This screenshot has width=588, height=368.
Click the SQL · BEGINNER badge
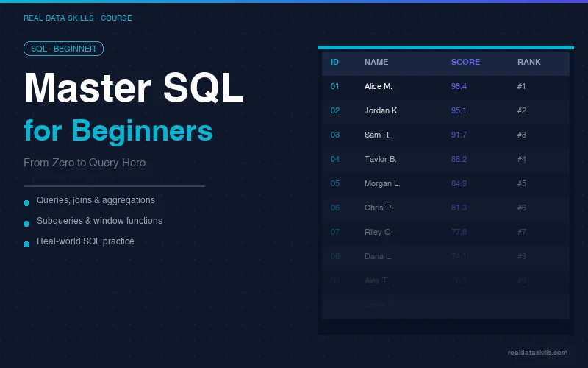(63, 49)
